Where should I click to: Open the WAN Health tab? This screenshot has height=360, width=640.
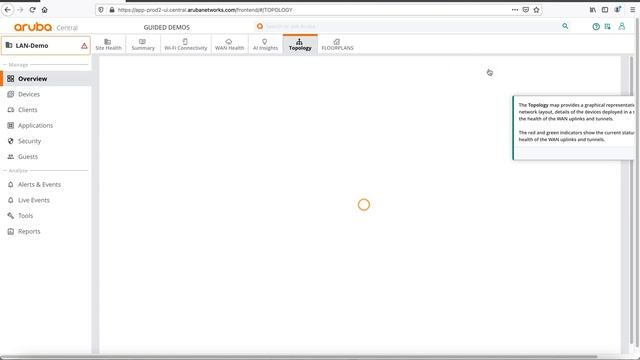pyautogui.click(x=229, y=44)
